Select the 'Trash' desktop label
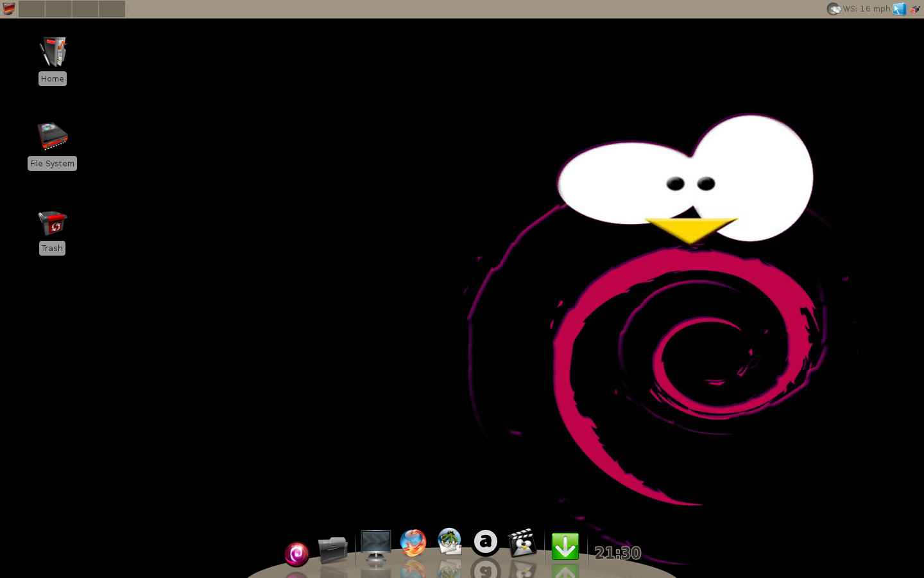This screenshot has height=578, width=924. (x=53, y=248)
